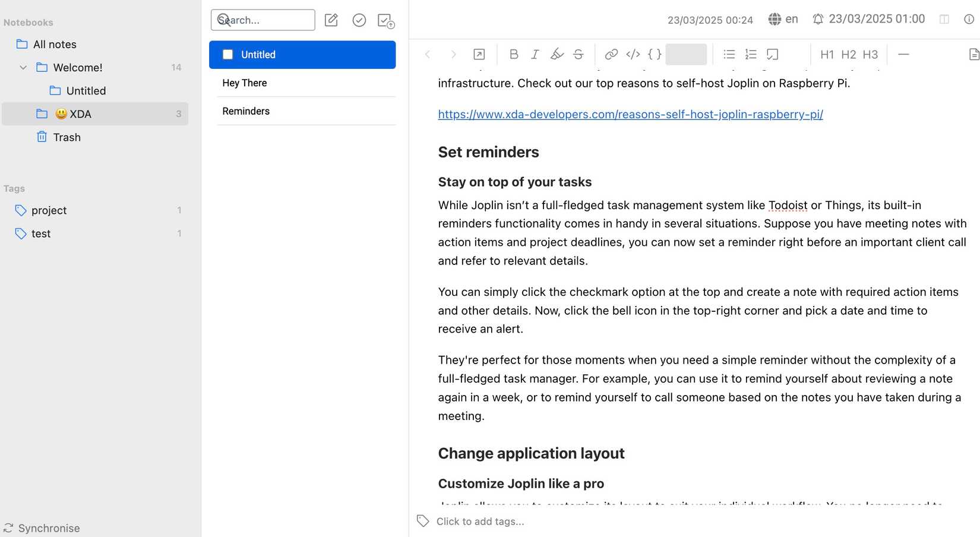Viewport: 980px width, 537px height.
Task: Open the xda-developers Raspberry Pi link
Action: point(630,114)
